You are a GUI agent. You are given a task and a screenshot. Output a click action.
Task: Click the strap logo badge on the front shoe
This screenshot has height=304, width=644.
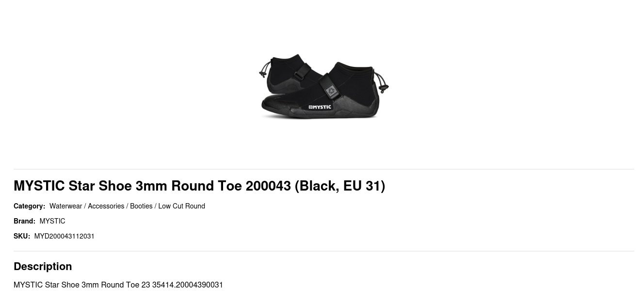pyautogui.click(x=331, y=91)
